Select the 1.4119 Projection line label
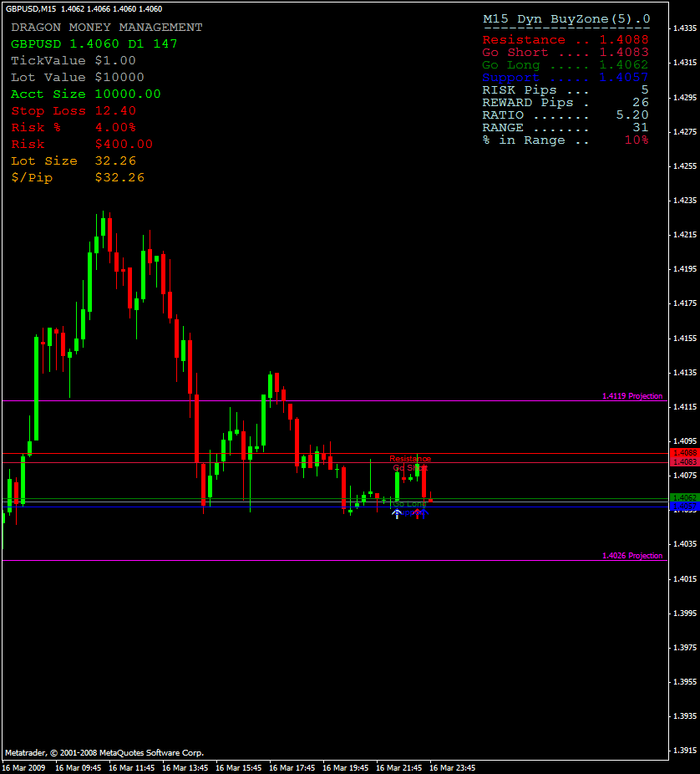 (632, 396)
